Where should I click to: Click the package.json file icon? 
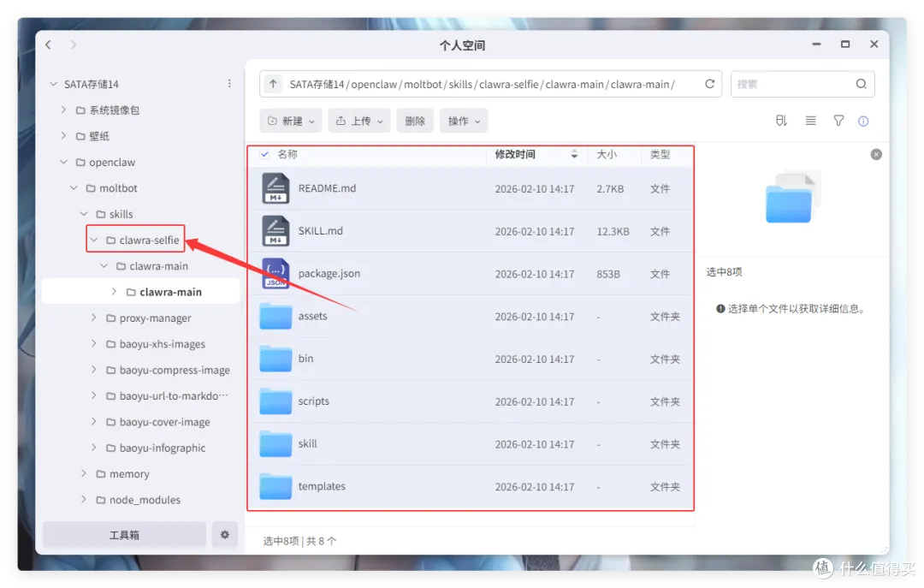click(x=275, y=273)
